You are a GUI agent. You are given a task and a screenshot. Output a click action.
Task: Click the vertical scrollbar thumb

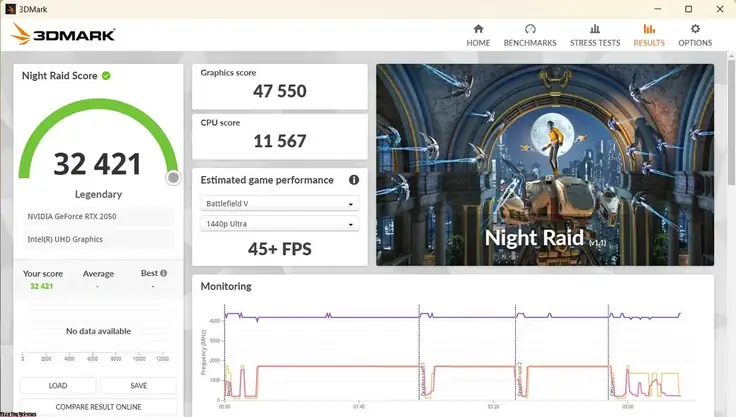pos(731,122)
